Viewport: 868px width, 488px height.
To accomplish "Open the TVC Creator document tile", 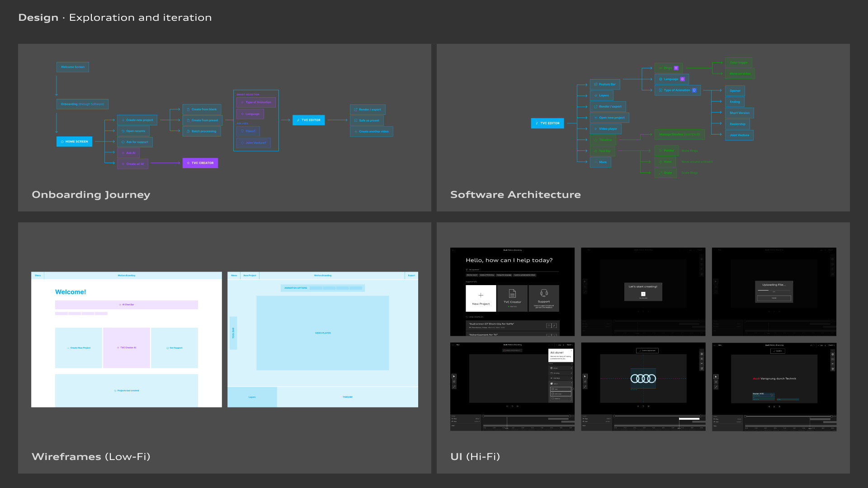I will (512, 298).
